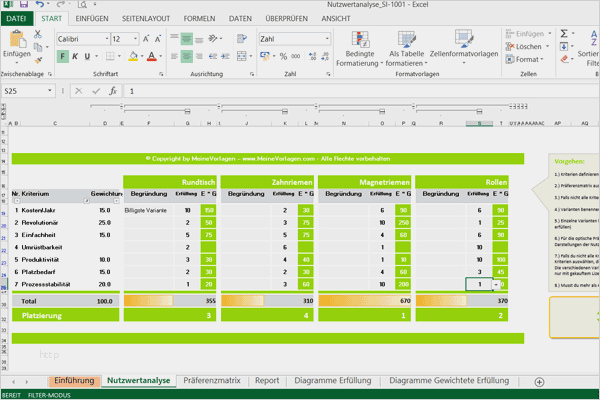The width and height of the screenshot is (600, 400).
Task: Click the red font color A icon
Action: click(152, 56)
